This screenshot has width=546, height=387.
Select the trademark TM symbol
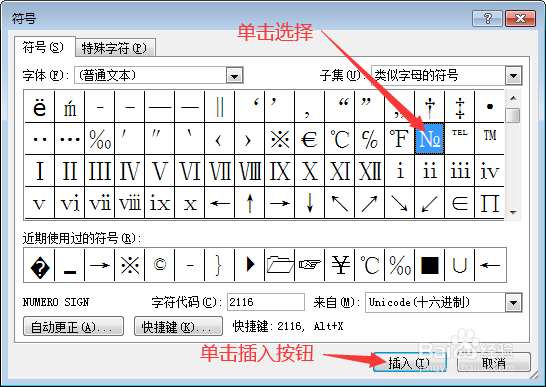coord(489,139)
